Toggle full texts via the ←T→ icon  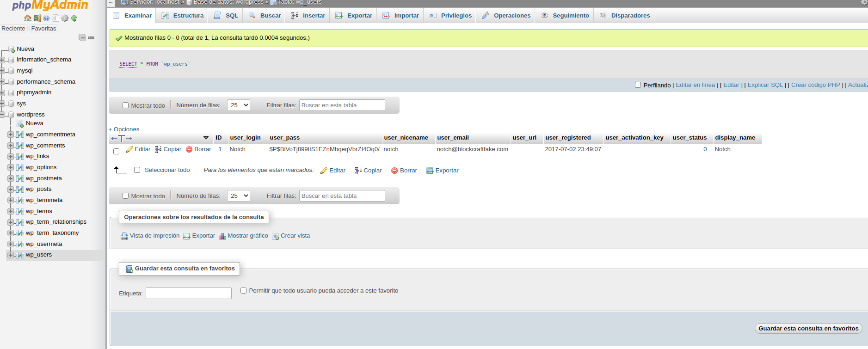click(122, 138)
